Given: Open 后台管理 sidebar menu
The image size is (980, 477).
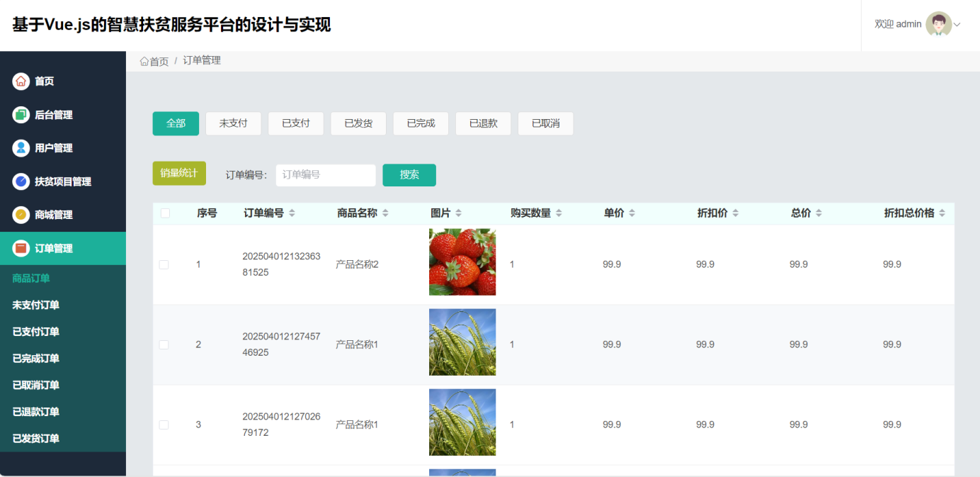Looking at the screenshot, I should pyautogui.click(x=63, y=114).
